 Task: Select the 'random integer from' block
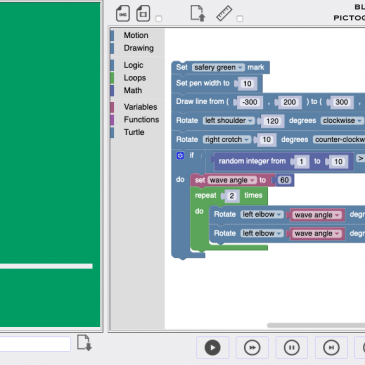(252, 161)
